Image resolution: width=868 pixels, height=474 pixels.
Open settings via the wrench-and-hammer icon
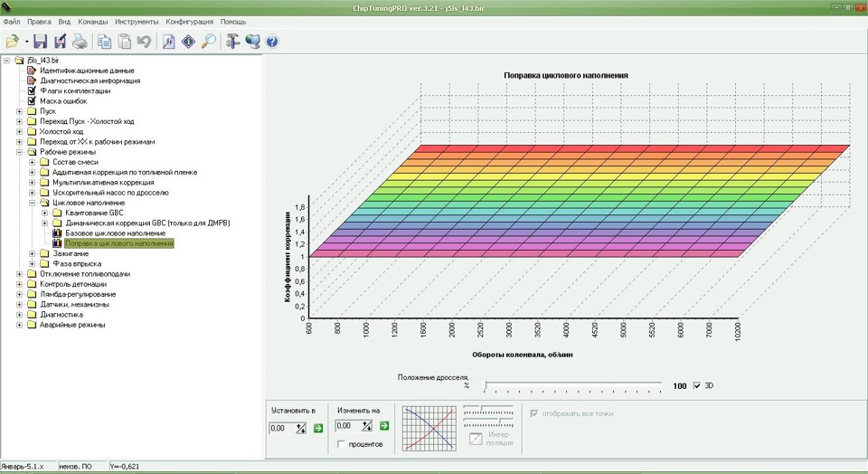coord(233,42)
